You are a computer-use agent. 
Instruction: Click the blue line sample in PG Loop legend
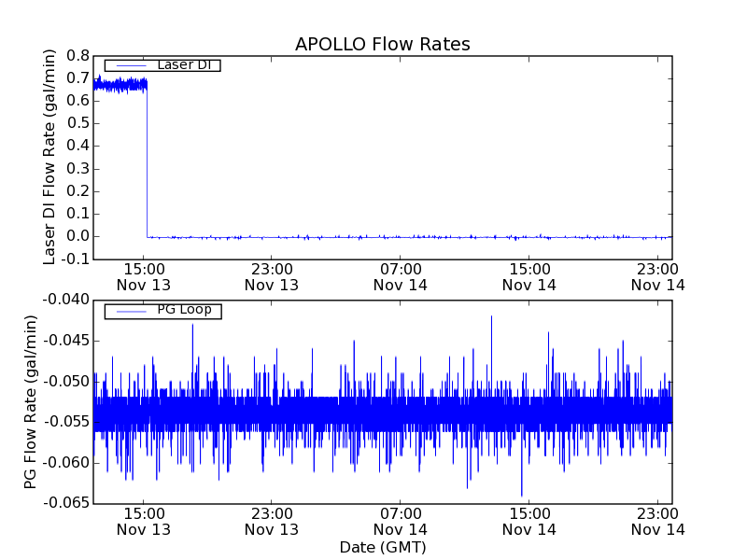(x=129, y=311)
